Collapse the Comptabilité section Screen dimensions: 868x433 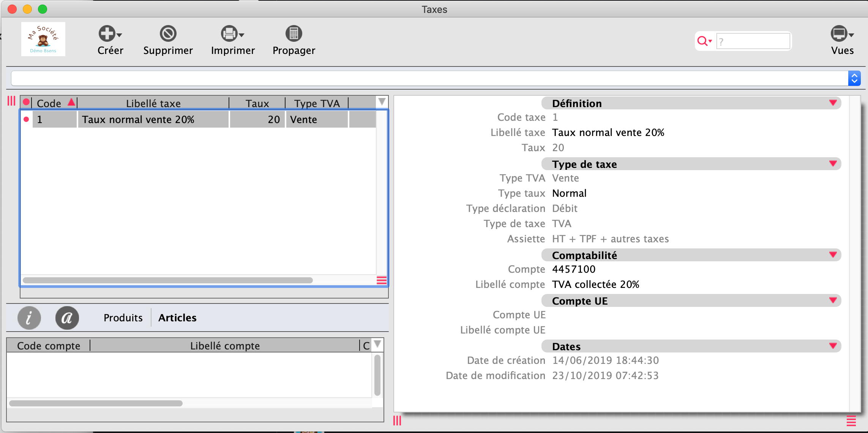[833, 255]
